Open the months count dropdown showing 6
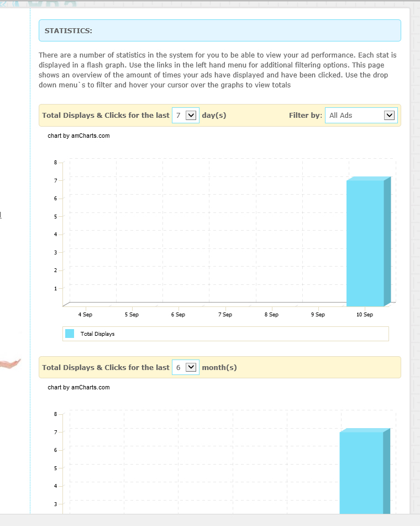The width and height of the screenshot is (420, 526). tap(186, 368)
